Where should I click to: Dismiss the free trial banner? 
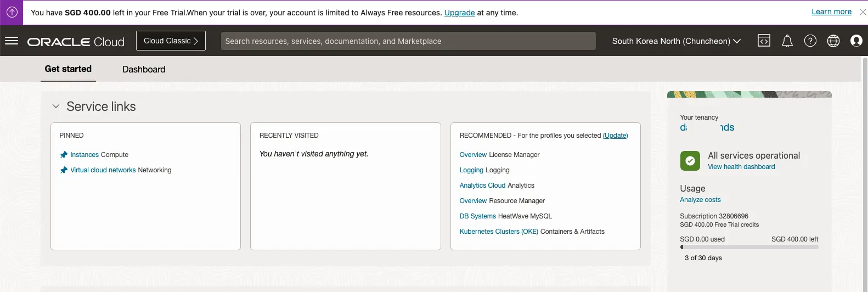tap(863, 12)
